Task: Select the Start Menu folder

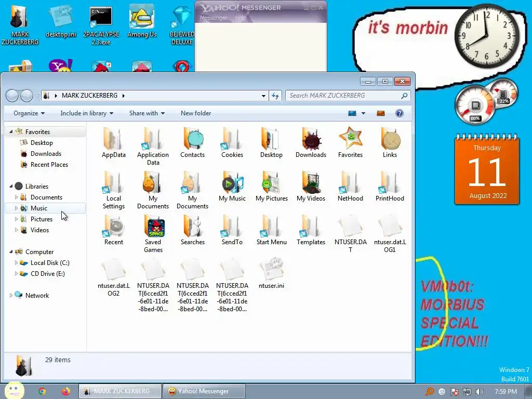Action: pyautogui.click(x=271, y=230)
